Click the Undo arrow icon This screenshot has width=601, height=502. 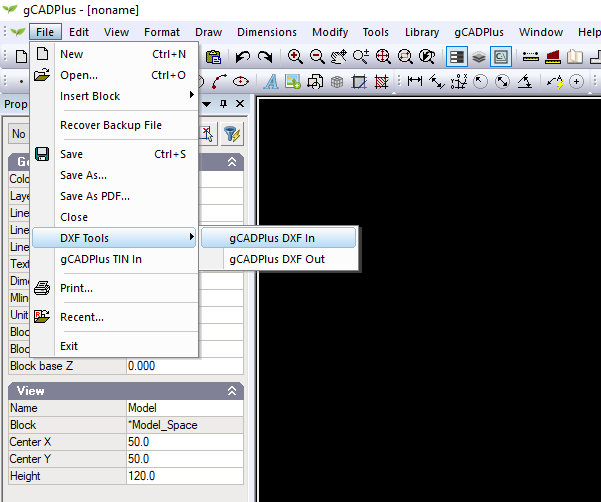pyautogui.click(x=243, y=57)
